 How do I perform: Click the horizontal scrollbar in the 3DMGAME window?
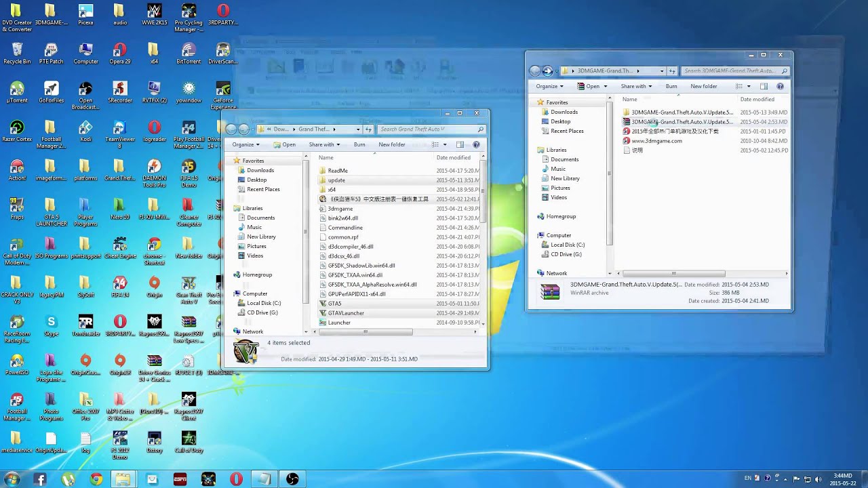(x=673, y=273)
